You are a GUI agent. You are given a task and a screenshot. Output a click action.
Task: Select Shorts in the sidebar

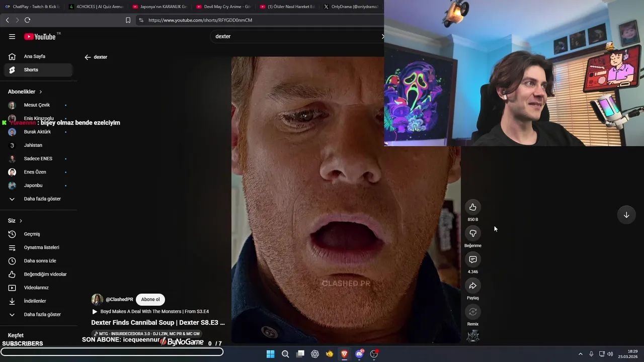click(39, 70)
